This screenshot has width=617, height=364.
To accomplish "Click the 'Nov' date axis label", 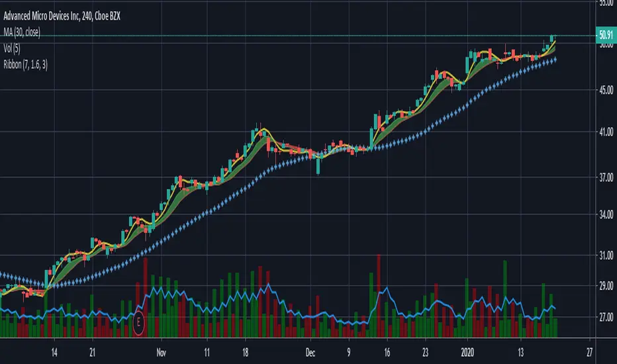I will point(161,353).
